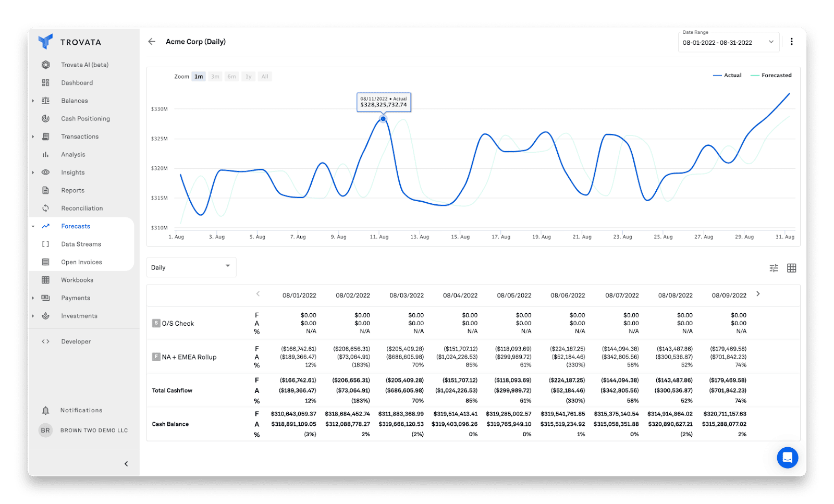Open the kebab menu in the top right

(792, 42)
